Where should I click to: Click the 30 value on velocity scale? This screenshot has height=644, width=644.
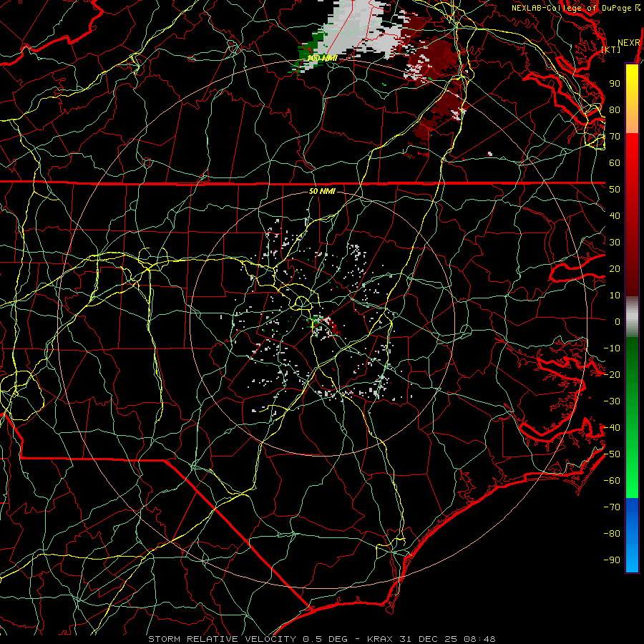[615, 243]
